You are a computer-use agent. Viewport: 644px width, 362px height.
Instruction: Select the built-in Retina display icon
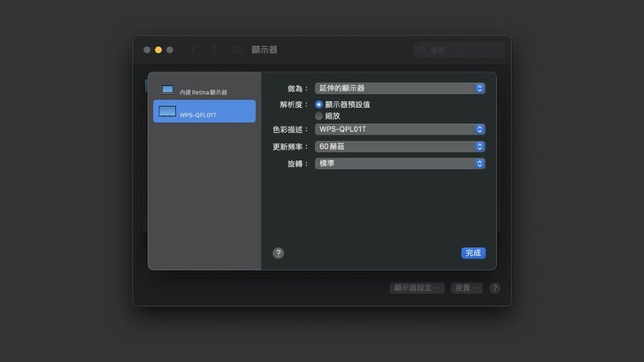[x=167, y=90]
